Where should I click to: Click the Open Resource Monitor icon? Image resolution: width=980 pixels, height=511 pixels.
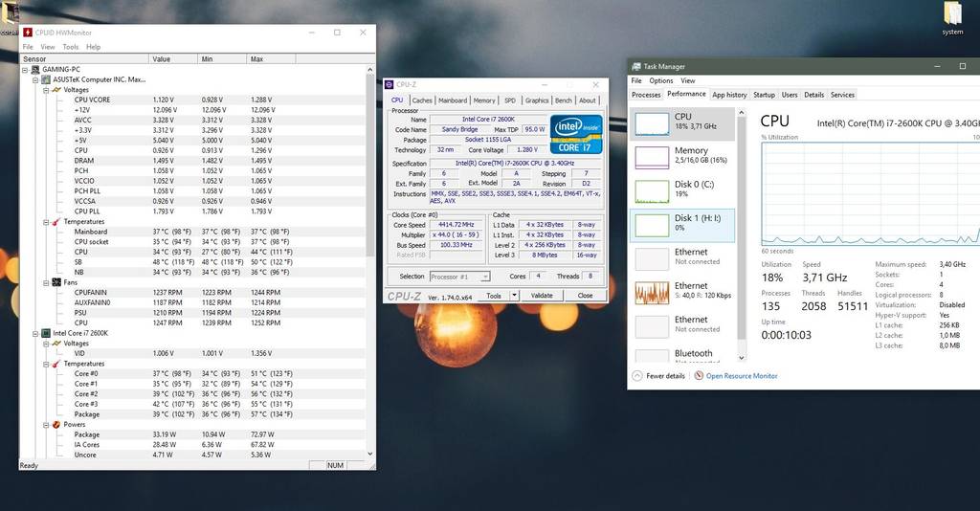[x=699, y=376]
